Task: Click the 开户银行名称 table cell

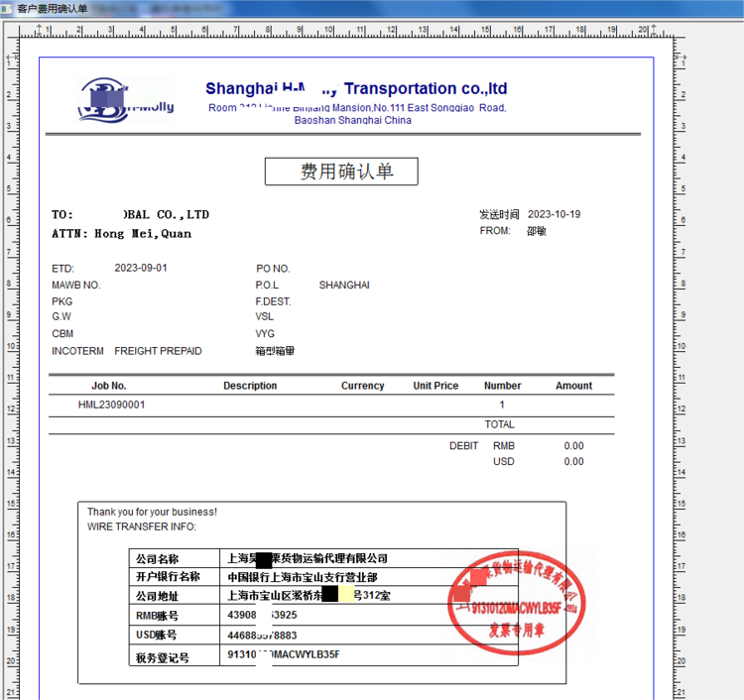Action: pos(175,577)
